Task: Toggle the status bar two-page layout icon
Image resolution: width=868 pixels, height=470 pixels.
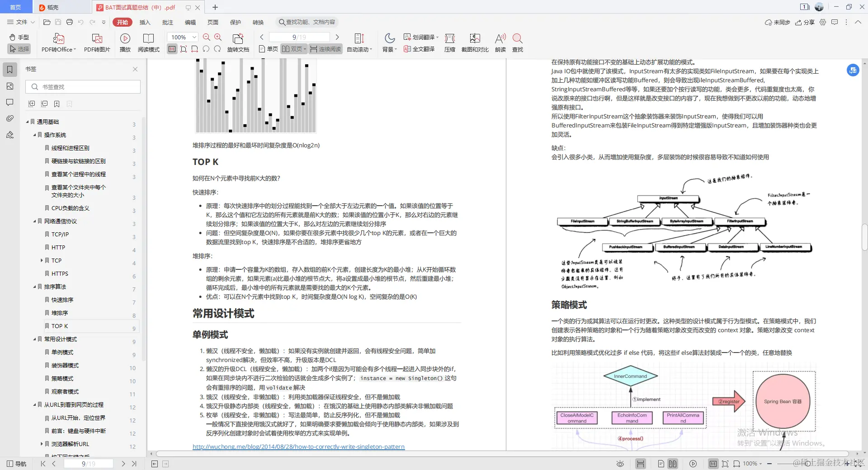Action: [x=673, y=464]
